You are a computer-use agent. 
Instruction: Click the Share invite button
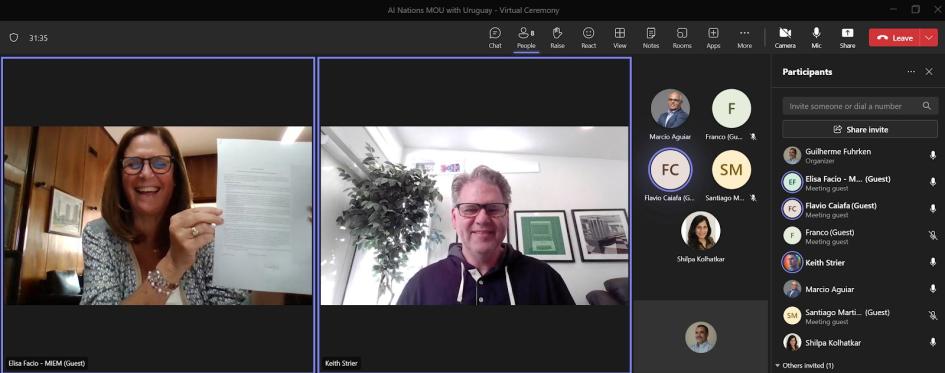[x=860, y=130]
